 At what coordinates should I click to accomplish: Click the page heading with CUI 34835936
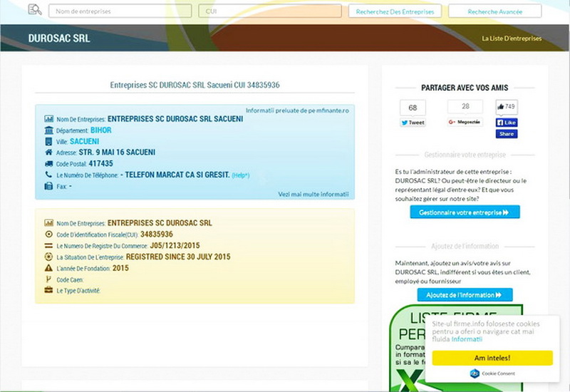pyautogui.click(x=195, y=85)
